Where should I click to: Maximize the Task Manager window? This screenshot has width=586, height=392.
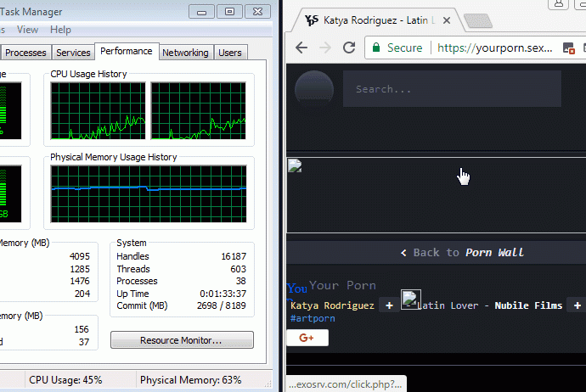tap(229, 12)
